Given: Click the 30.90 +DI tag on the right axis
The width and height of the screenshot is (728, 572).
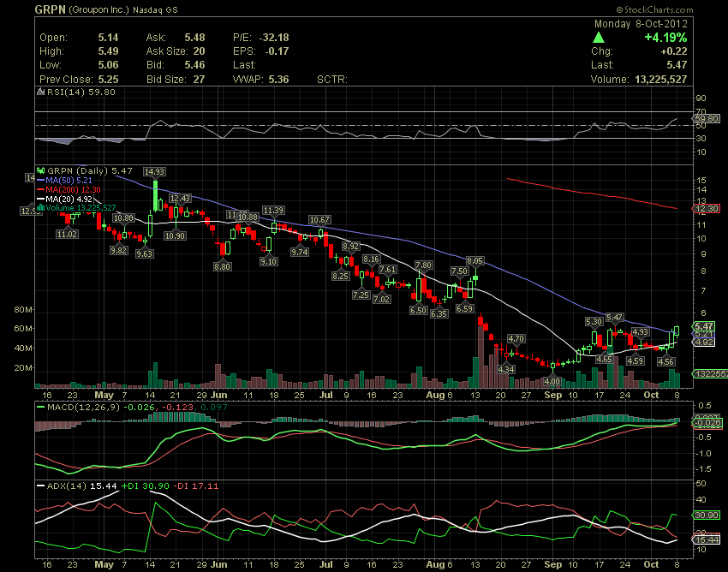Looking at the screenshot, I should (707, 515).
